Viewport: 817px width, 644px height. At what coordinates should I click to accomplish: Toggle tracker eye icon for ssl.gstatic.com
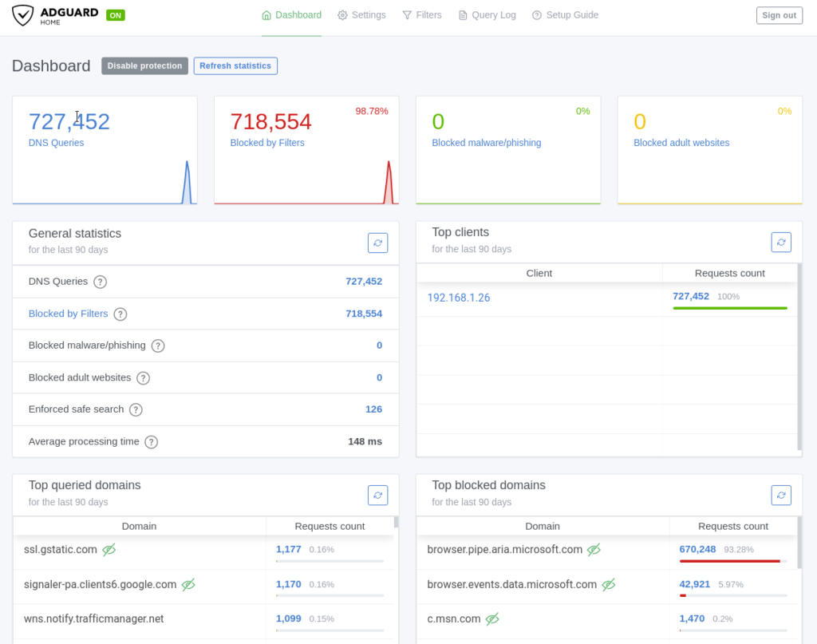(x=109, y=550)
